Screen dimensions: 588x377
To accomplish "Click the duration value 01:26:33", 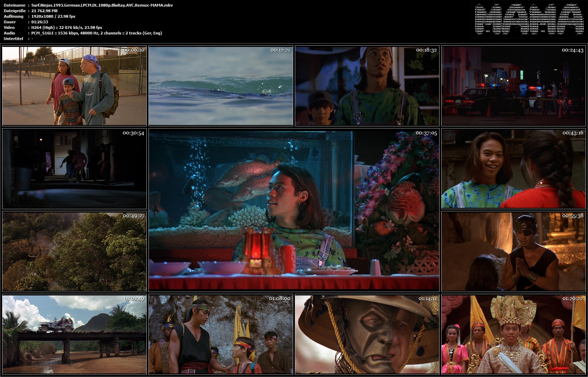I will pos(40,22).
